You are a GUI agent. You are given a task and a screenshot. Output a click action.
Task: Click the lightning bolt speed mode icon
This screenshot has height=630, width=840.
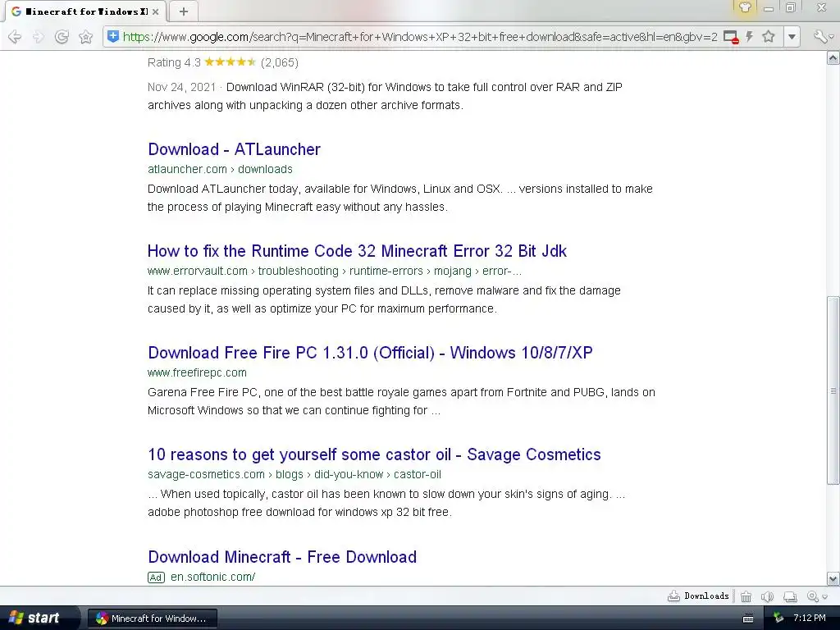click(750, 36)
